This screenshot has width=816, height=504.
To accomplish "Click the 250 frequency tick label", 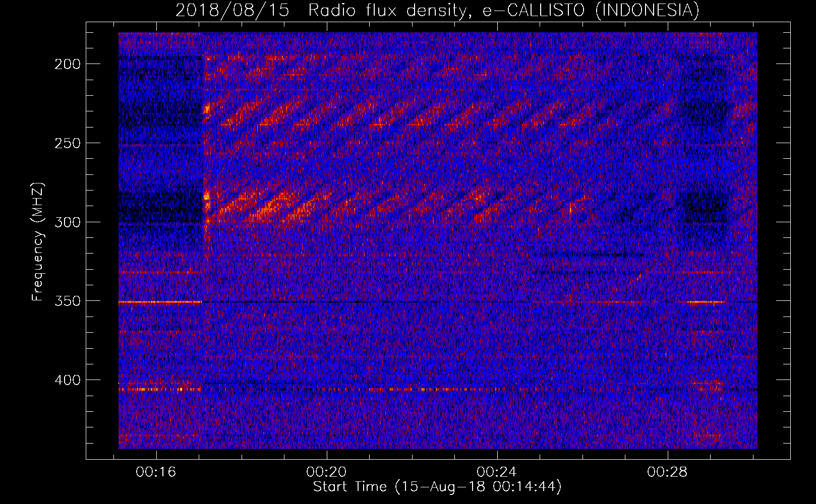I will tap(68, 143).
